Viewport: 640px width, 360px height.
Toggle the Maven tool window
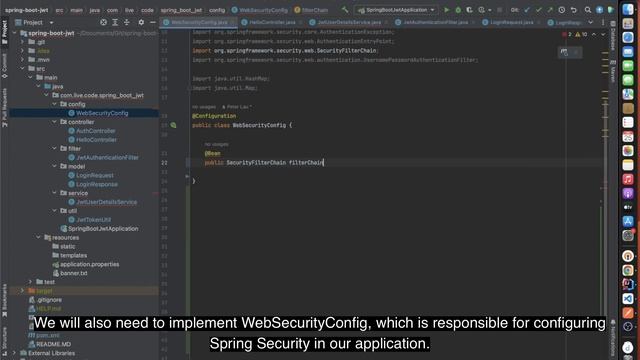(x=613, y=71)
